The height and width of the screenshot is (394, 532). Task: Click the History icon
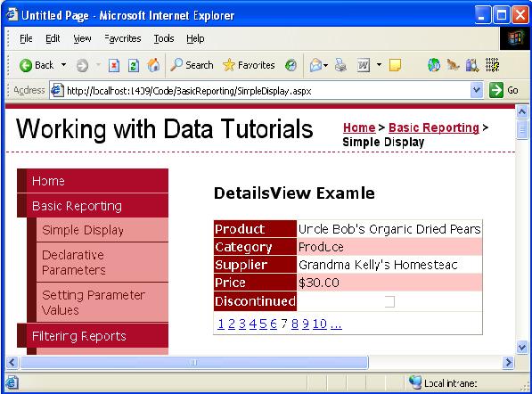291,65
